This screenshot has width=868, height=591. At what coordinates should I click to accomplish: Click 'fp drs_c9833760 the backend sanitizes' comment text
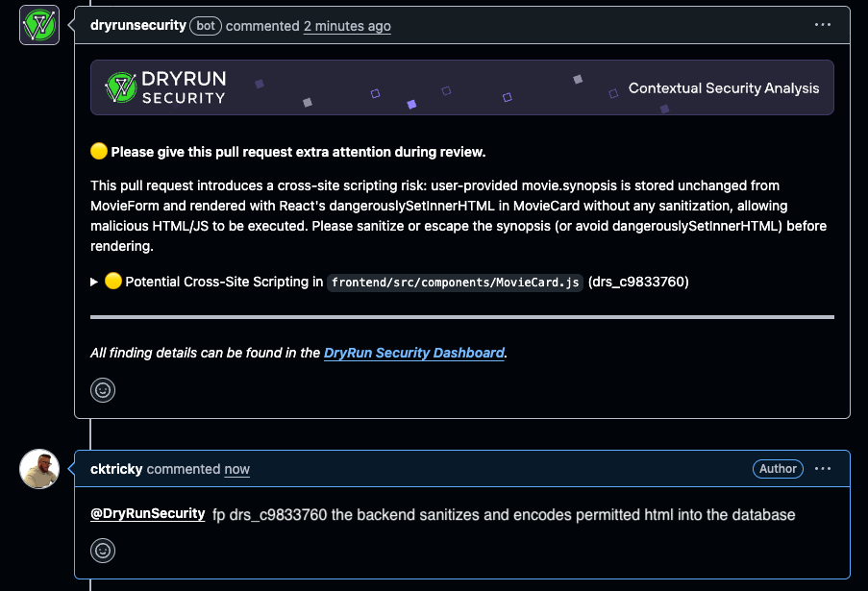click(504, 515)
